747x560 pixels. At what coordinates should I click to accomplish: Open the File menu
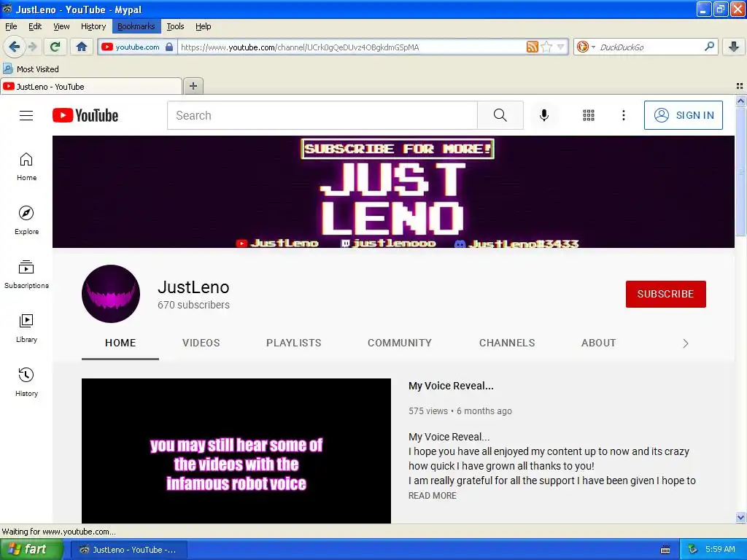(11, 26)
